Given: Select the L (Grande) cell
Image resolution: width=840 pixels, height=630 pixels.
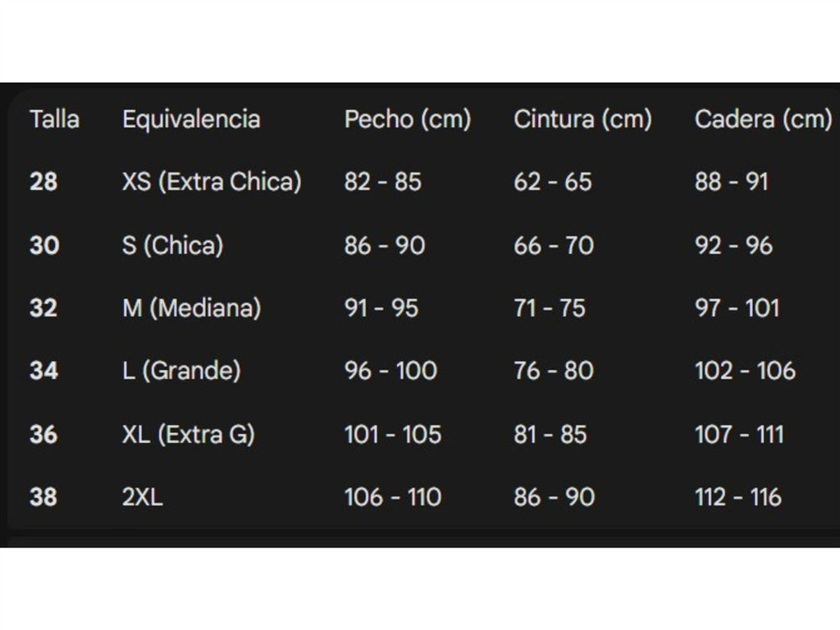Looking at the screenshot, I should (181, 371).
